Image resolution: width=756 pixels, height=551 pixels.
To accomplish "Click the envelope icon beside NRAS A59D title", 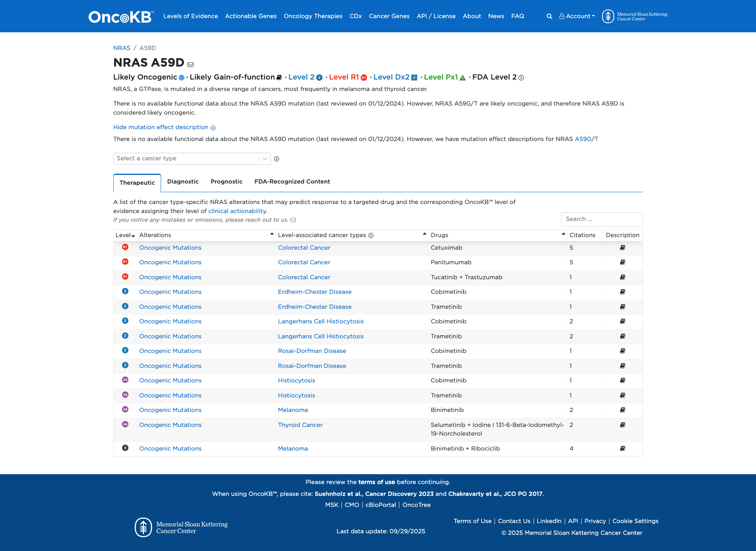I will click(191, 65).
